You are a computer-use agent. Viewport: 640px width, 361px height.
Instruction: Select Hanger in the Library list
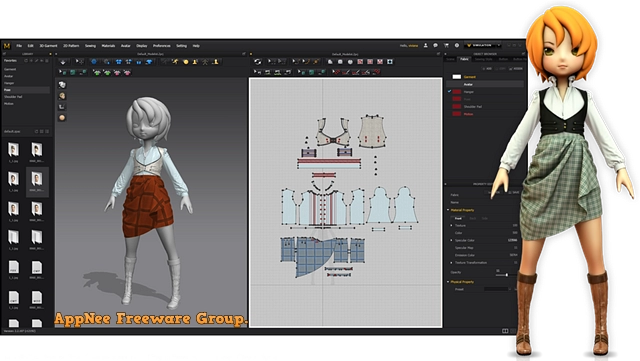(x=9, y=83)
